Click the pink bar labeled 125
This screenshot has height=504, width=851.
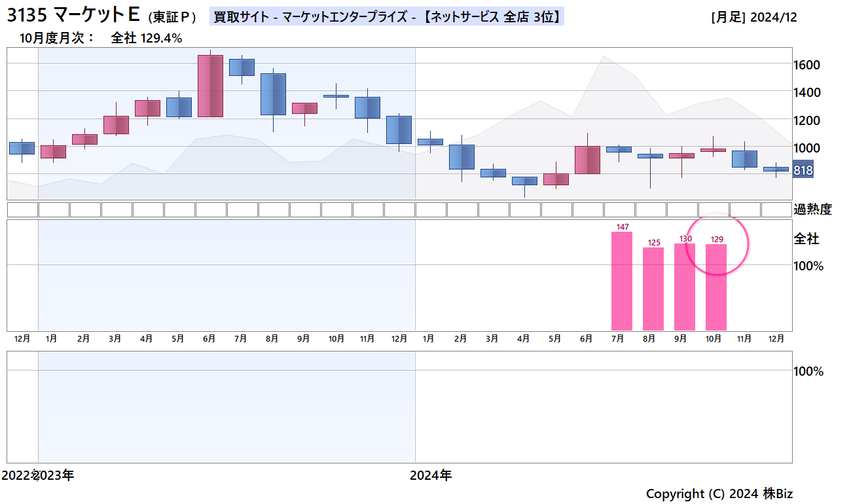click(x=653, y=289)
